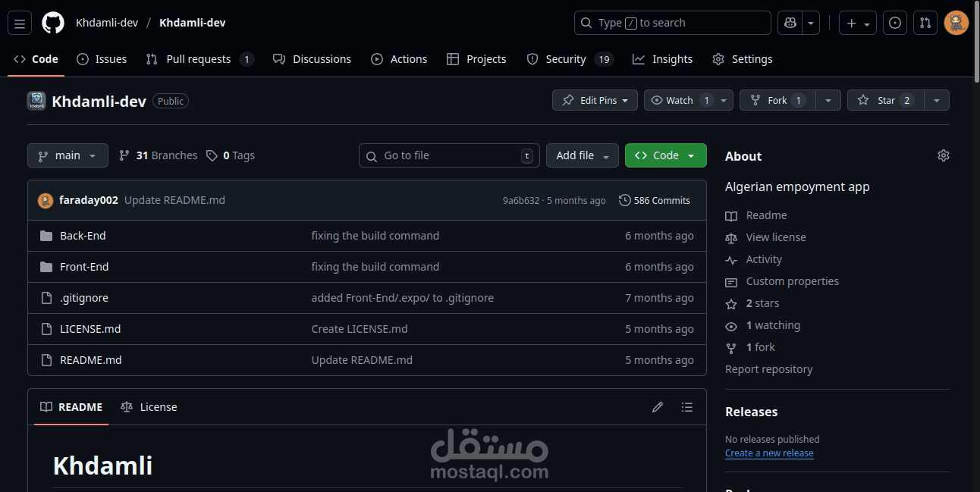Open the Discussions tab
980x492 pixels.
click(x=312, y=59)
